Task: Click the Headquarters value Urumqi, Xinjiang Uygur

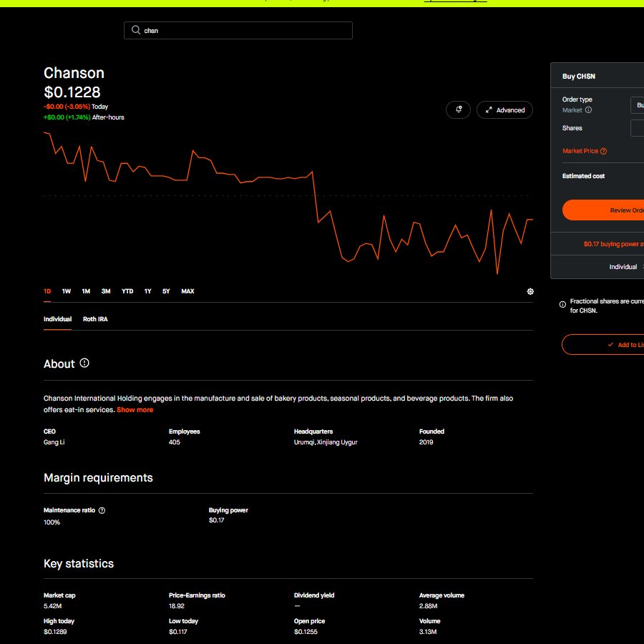Action: tap(326, 442)
